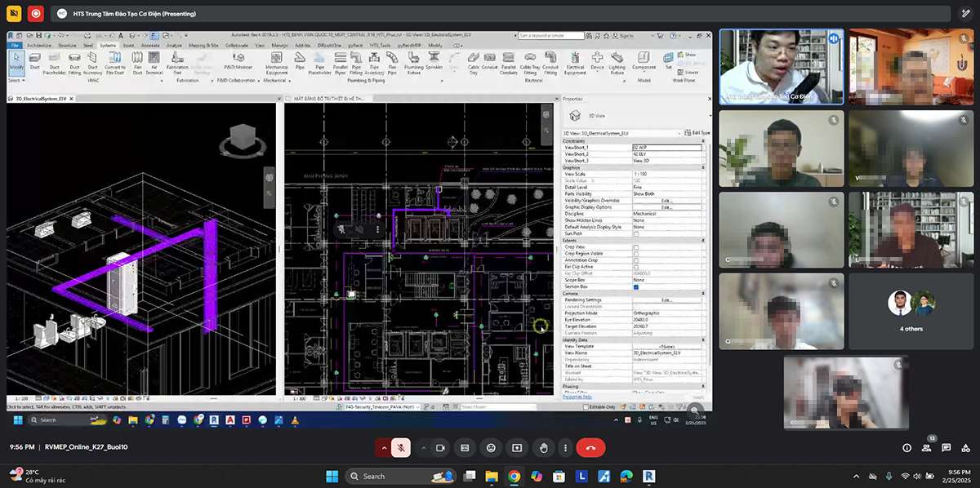Select the Flex Pipe tool
This screenshot has width=980, height=488.
392,64
